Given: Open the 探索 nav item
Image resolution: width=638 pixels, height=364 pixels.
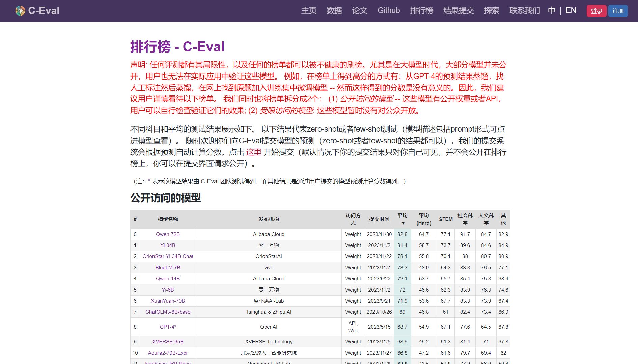Looking at the screenshot, I should pos(492,11).
